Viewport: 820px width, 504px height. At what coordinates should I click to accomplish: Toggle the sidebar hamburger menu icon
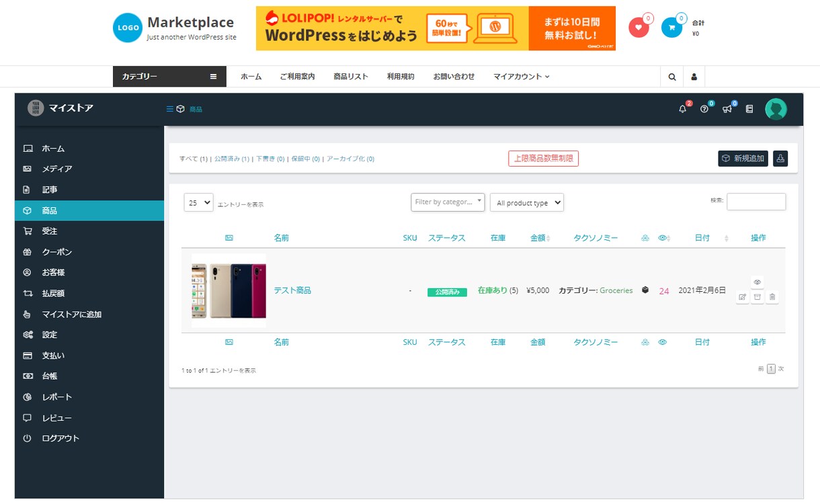170,109
